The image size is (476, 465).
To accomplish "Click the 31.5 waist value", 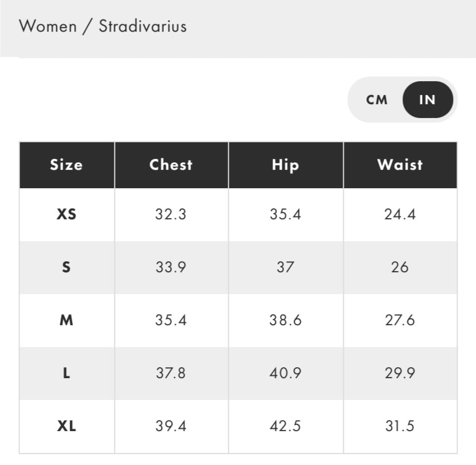I will [x=401, y=426].
